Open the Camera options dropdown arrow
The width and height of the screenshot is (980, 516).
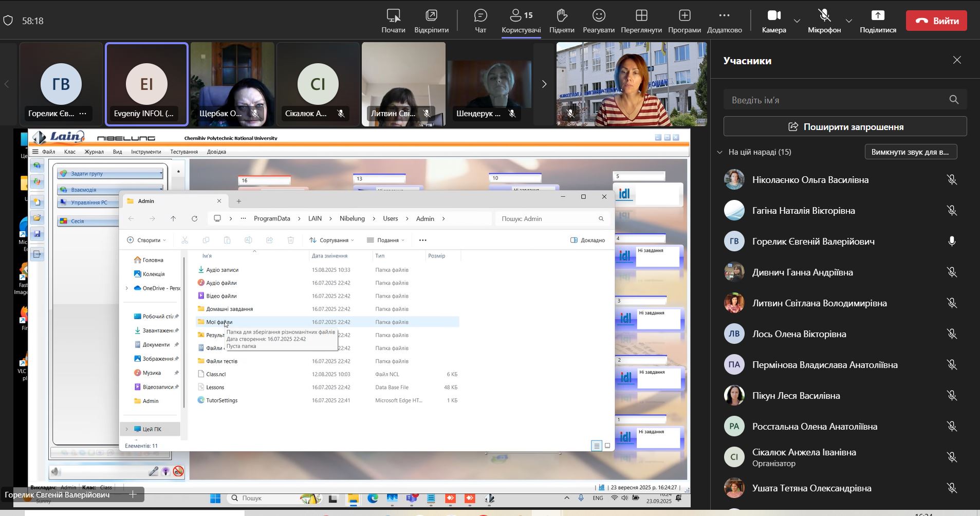[x=797, y=21]
